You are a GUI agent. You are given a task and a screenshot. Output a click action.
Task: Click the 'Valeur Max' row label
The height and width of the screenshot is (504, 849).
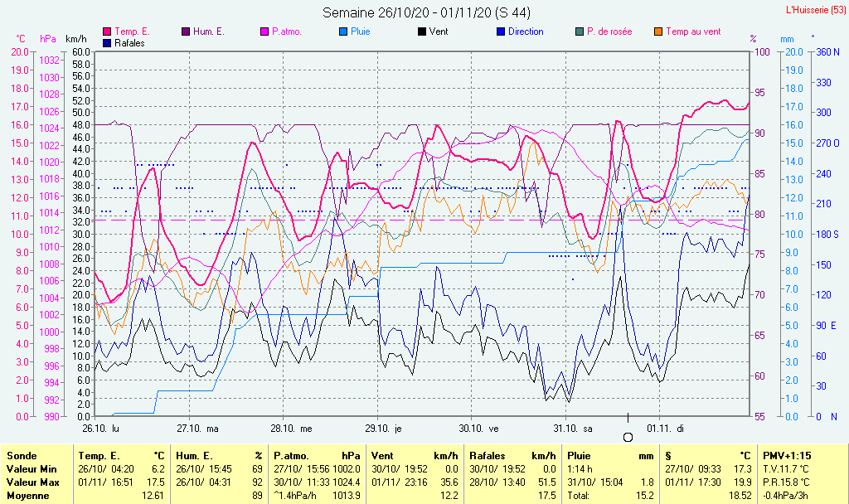pos(32,482)
